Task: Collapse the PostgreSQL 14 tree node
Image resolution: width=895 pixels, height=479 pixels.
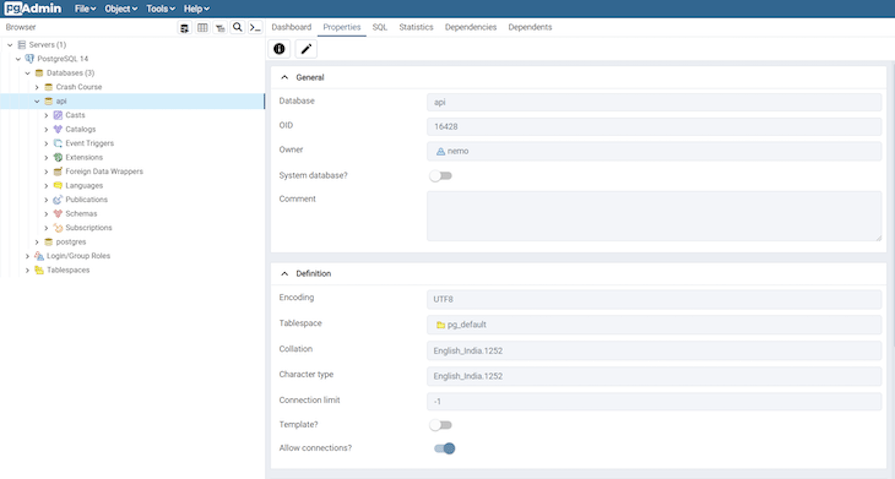Action: pos(18,59)
